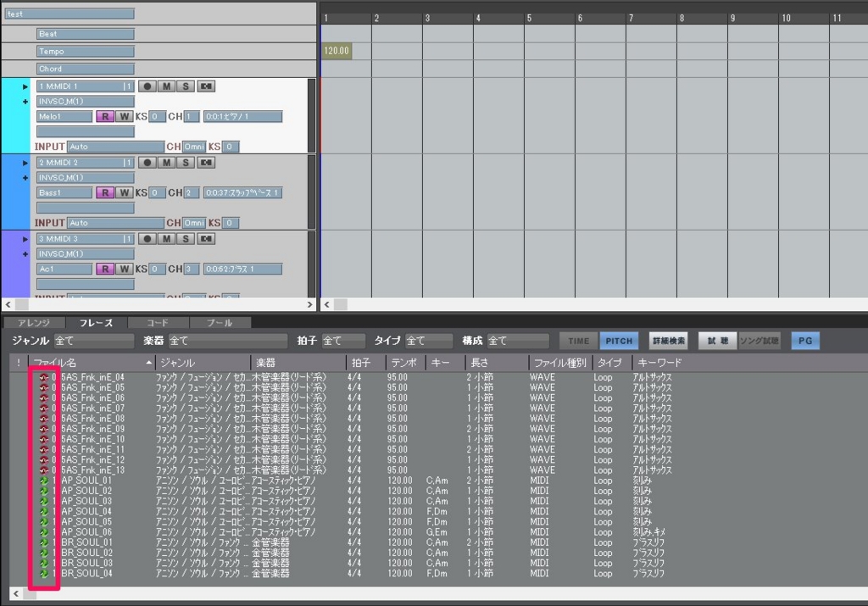This screenshot has width=868, height=606.
Task: Open track 1 input Auto dropdown
Action: point(115,147)
